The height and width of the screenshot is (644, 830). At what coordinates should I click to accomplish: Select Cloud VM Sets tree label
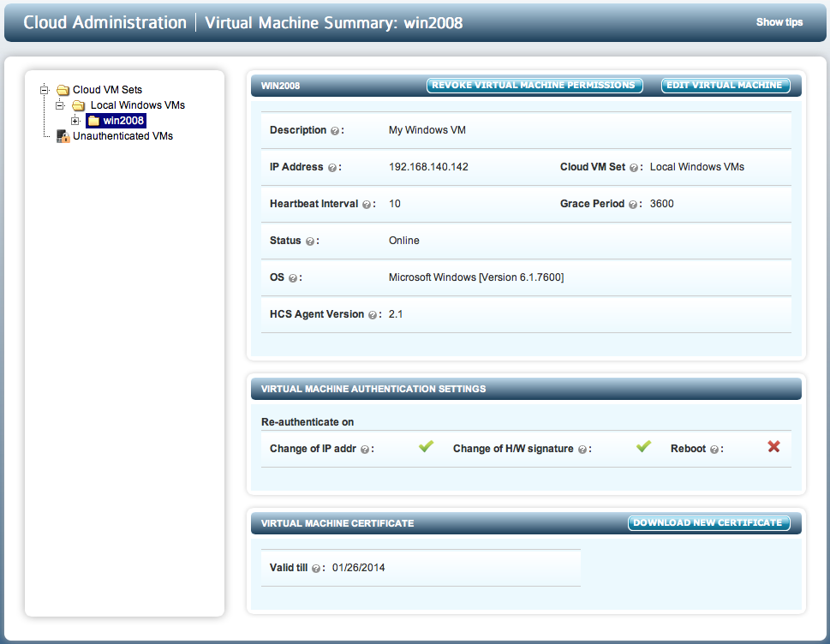coord(107,90)
